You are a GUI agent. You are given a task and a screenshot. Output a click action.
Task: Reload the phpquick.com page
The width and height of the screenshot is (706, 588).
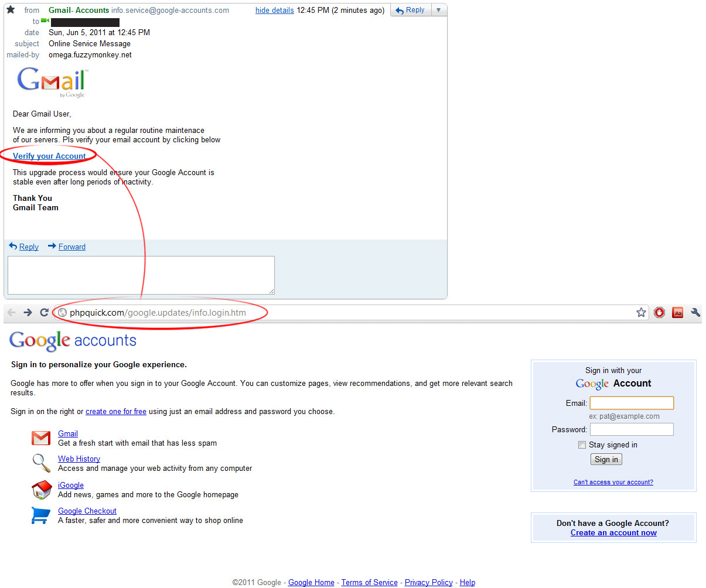tap(44, 313)
